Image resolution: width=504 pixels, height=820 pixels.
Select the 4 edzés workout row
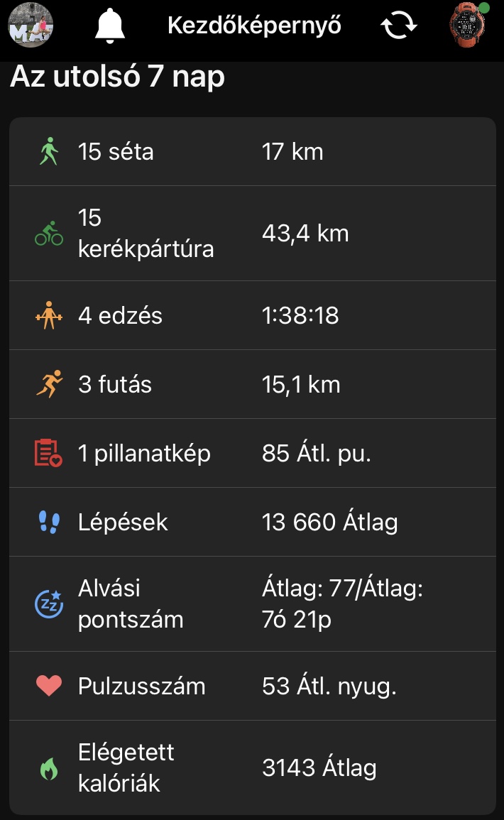tap(253, 316)
